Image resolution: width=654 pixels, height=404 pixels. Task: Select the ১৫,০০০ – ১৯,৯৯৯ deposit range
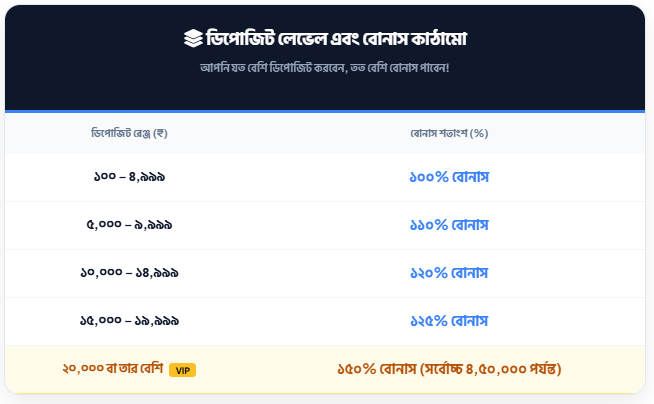click(130, 321)
